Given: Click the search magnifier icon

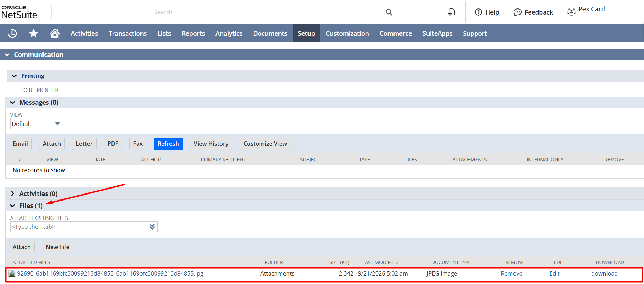Looking at the screenshot, I should coord(389,12).
